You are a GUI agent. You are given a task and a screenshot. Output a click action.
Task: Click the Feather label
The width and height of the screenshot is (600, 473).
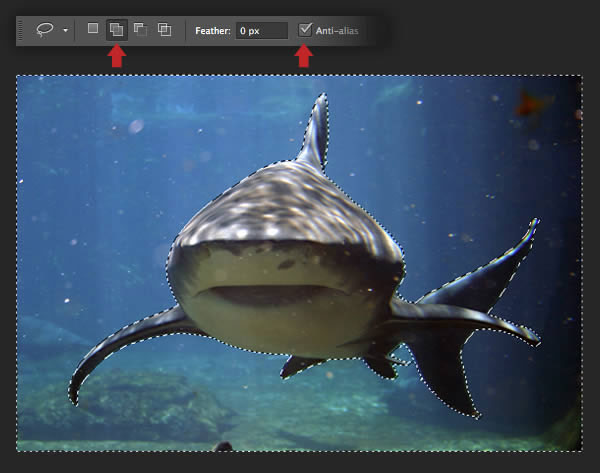(213, 31)
